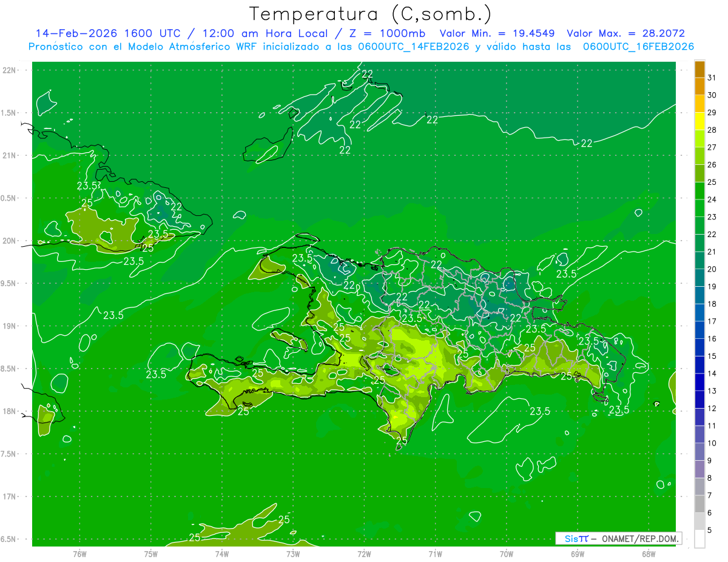The height and width of the screenshot is (562, 728).
Task: Click the "15" value on the color legend
Action: (712, 356)
